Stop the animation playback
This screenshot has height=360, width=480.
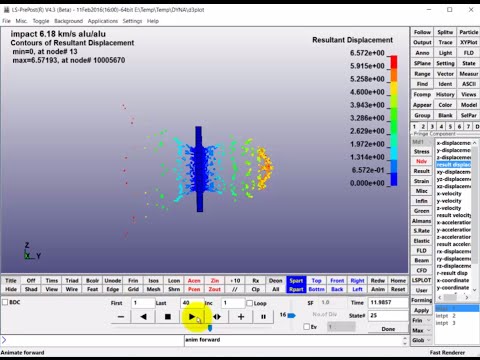tap(168, 317)
